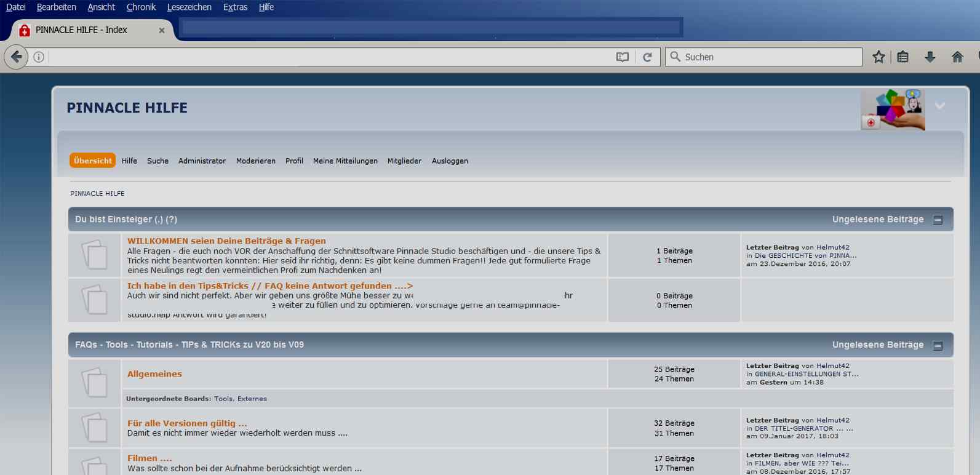
Task: Open the Extras menu
Action: (x=235, y=7)
